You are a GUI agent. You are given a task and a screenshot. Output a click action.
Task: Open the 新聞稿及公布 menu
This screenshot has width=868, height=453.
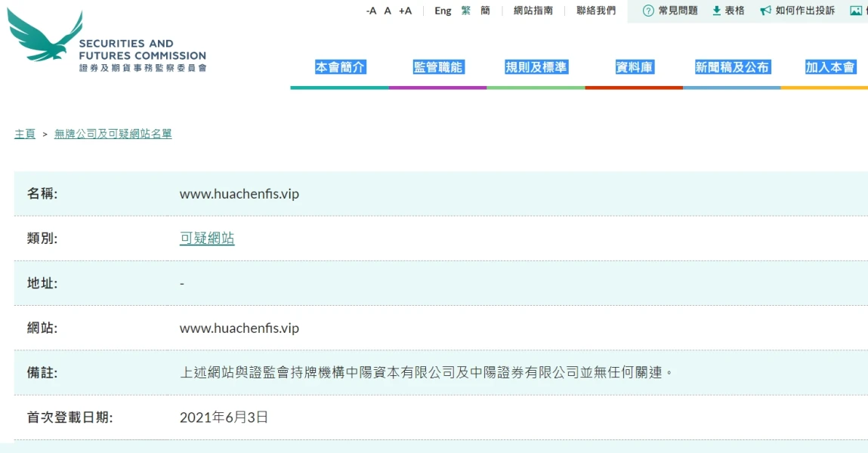pos(732,67)
